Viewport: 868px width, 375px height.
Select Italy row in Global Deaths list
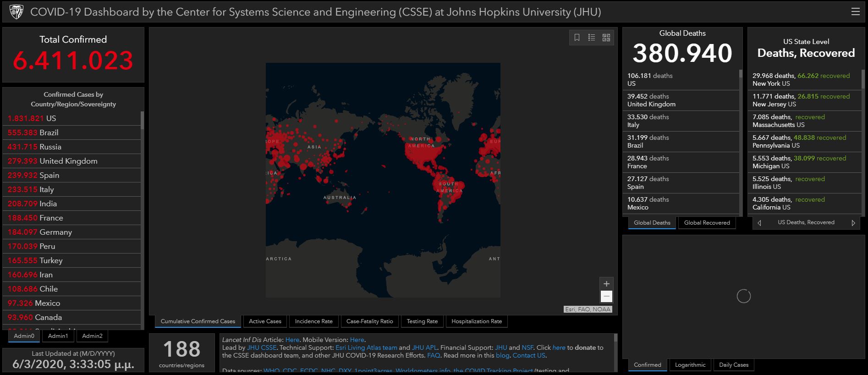681,121
